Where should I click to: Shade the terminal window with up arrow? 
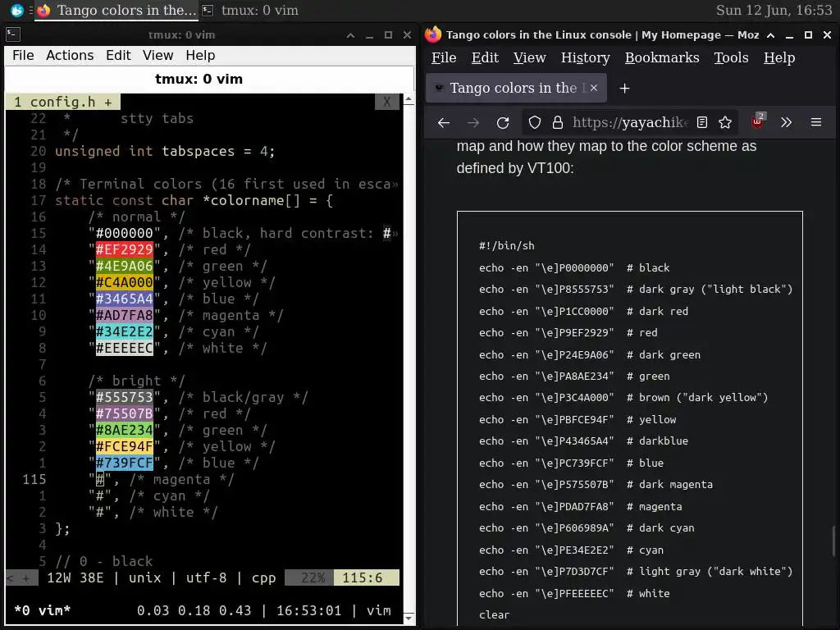350,35
